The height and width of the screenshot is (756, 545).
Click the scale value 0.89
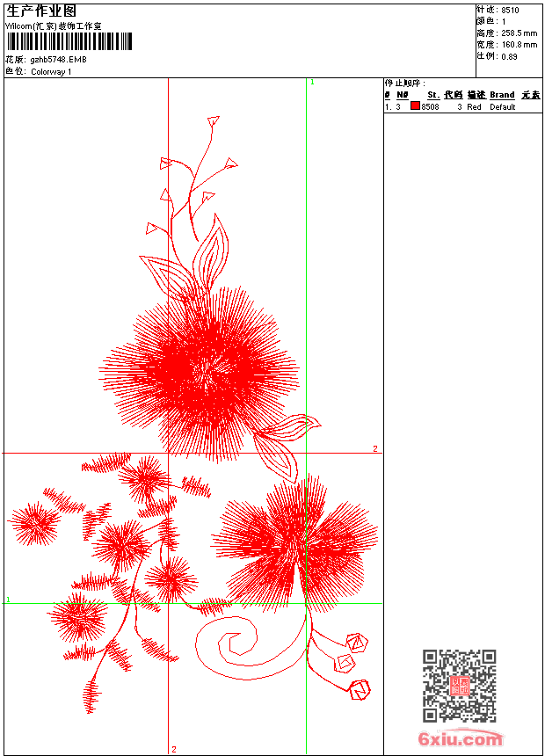[x=509, y=56]
